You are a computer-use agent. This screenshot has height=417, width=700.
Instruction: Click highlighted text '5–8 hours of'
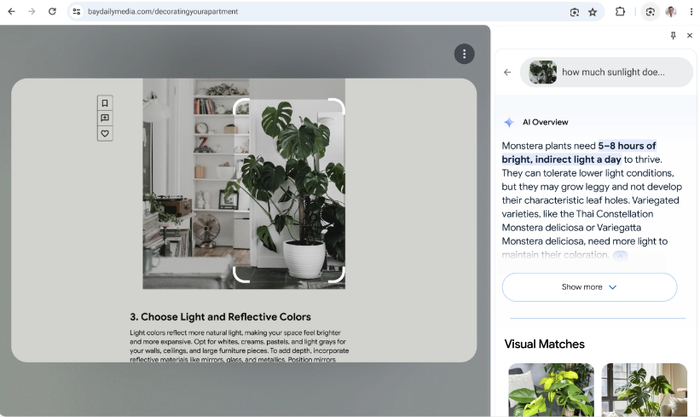(627, 146)
